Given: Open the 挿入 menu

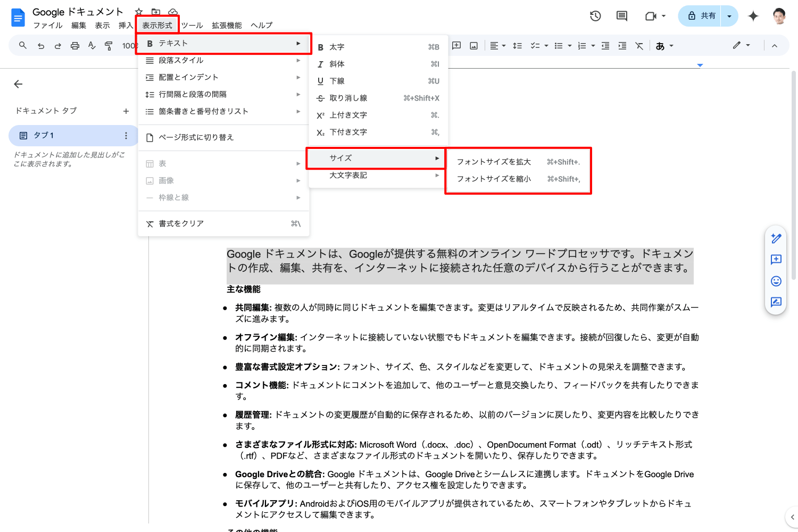Looking at the screenshot, I should coord(126,25).
